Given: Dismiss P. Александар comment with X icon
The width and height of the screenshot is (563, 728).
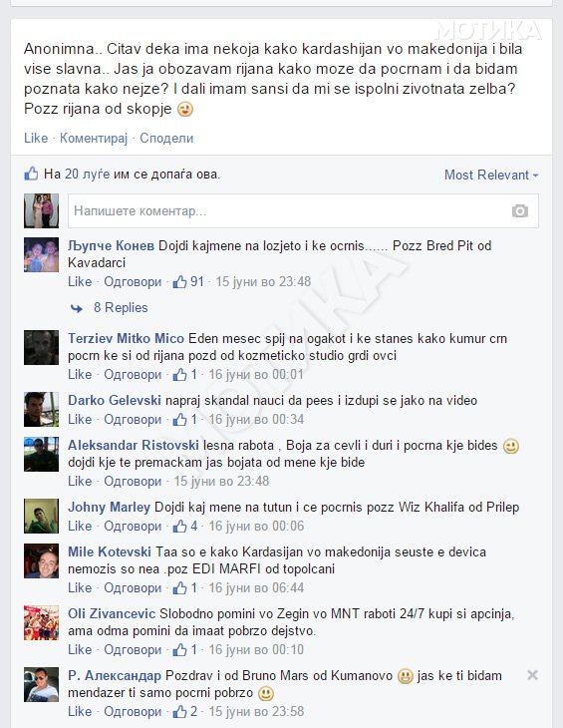Looking at the screenshot, I should click(x=532, y=675).
